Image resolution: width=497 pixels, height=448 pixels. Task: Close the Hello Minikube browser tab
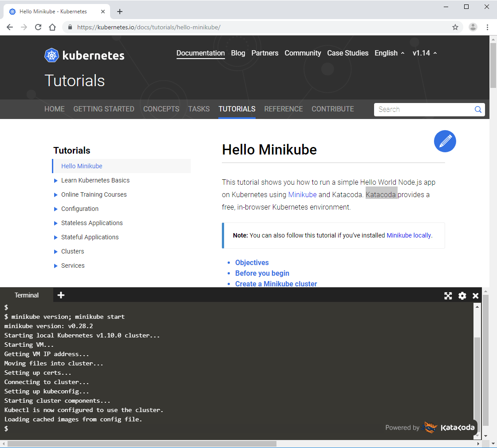(x=103, y=12)
